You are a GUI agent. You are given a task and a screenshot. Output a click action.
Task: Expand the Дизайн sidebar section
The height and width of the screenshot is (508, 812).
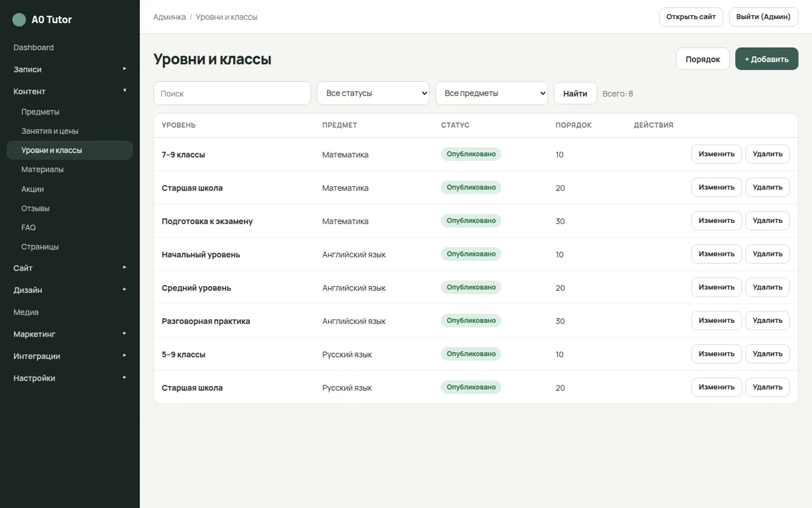coord(70,290)
